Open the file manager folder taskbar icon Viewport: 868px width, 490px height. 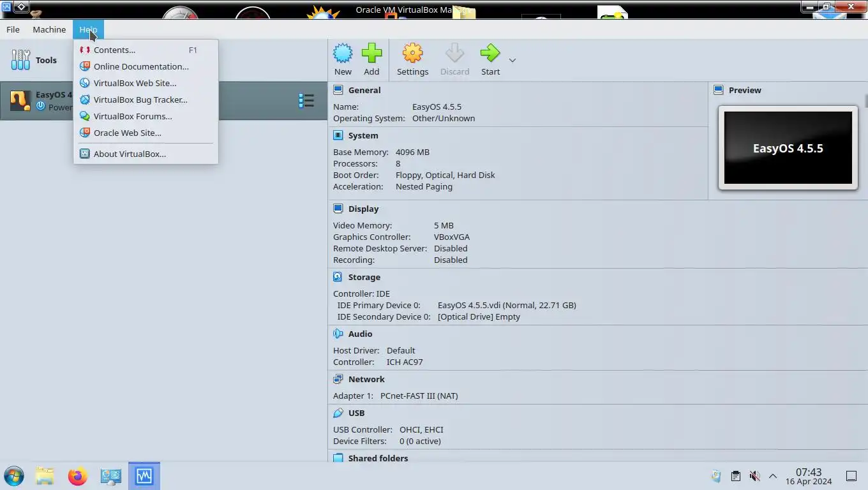(x=45, y=476)
